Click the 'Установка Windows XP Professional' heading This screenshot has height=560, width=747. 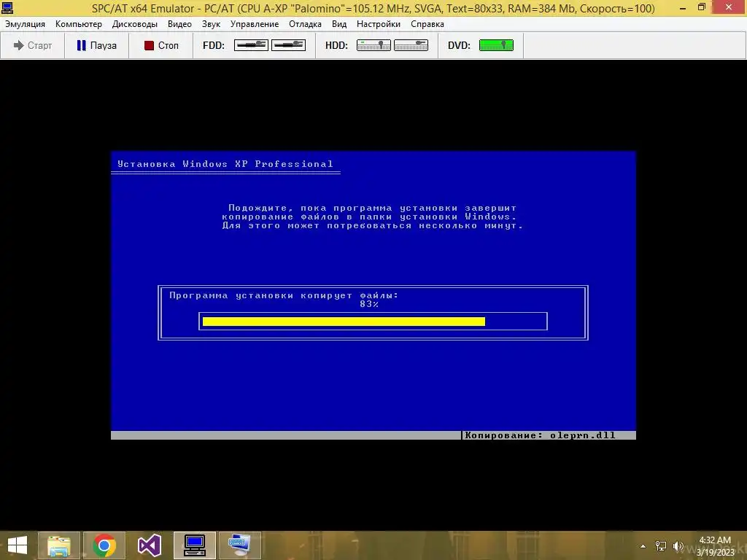point(225,164)
